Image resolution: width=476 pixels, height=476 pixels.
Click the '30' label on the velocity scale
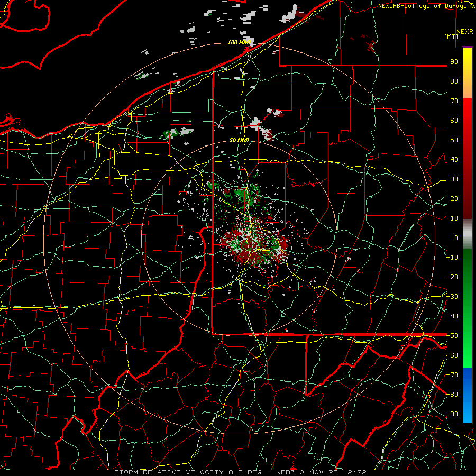(x=454, y=179)
